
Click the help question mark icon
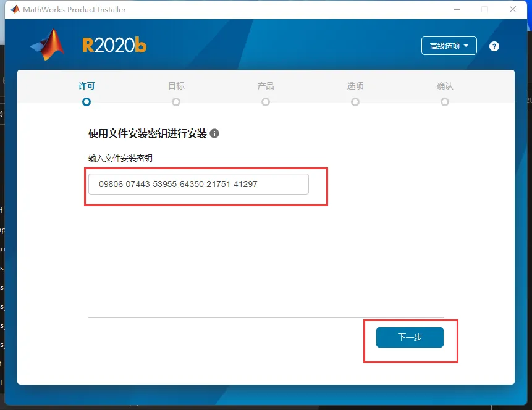pos(494,46)
